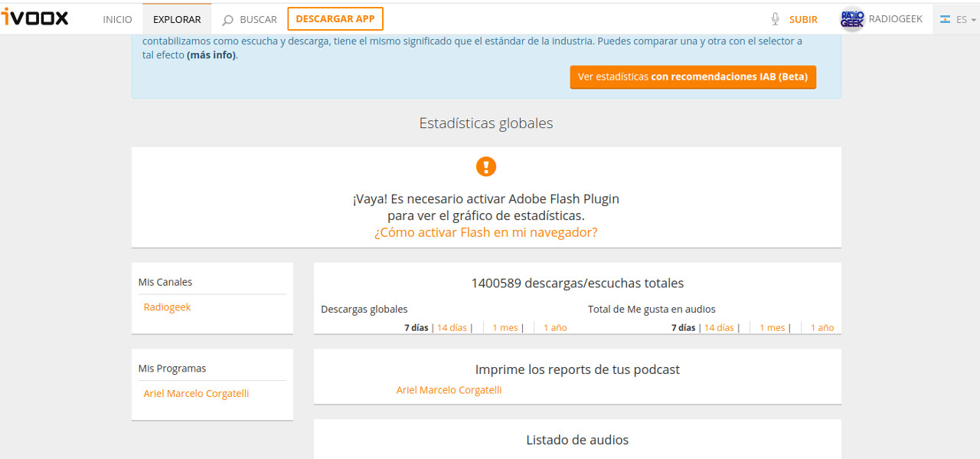Viewport: 980px width, 459px height.
Task: Open the EXPLORAR tab
Action: [x=177, y=19]
